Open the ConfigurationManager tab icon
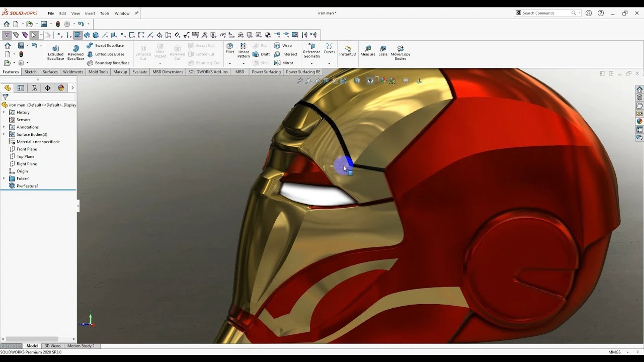This screenshot has height=362, width=644. (x=34, y=88)
